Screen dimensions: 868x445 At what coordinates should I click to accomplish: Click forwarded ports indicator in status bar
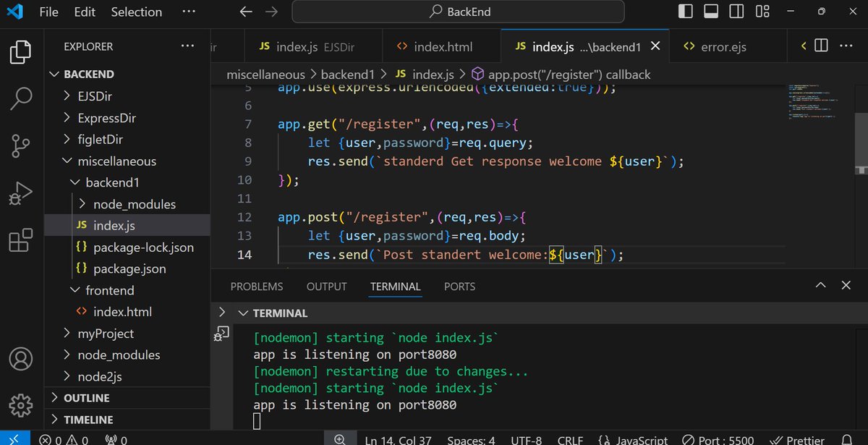116,439
